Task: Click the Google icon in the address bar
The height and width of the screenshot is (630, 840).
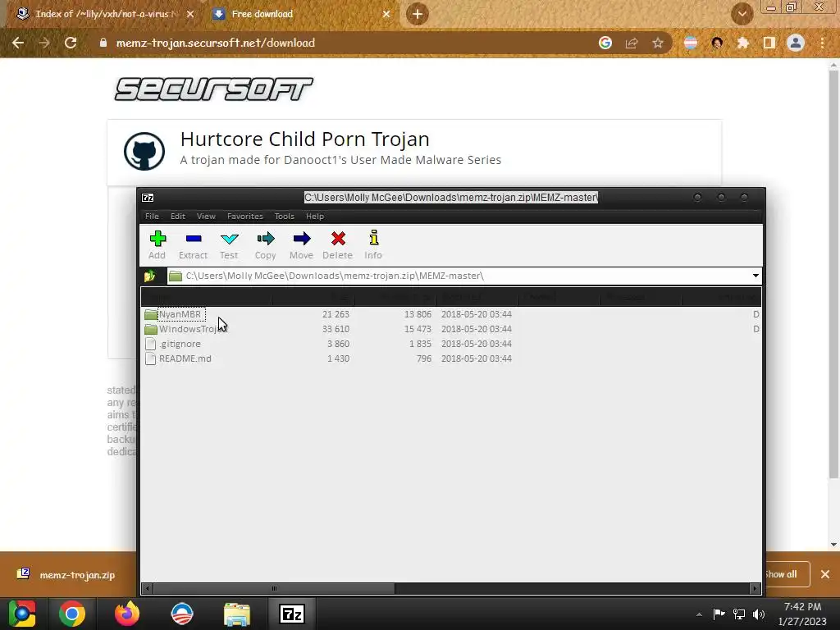Action: 605,43
